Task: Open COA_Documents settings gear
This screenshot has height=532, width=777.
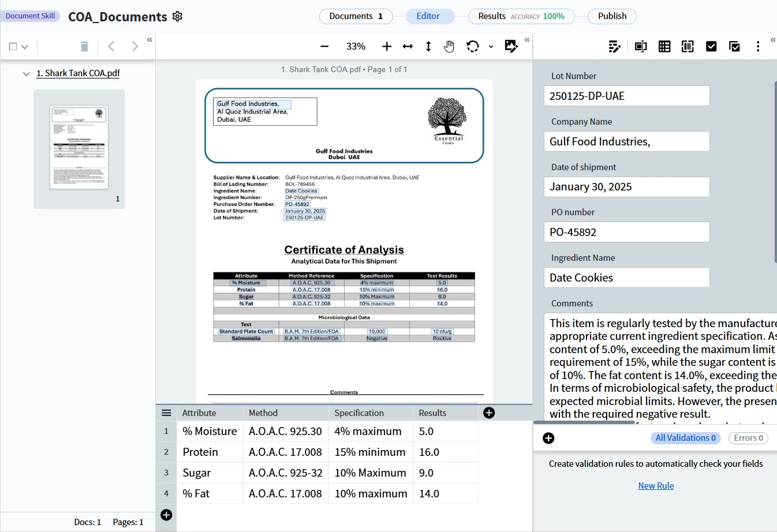Action: tap(178, 16)
